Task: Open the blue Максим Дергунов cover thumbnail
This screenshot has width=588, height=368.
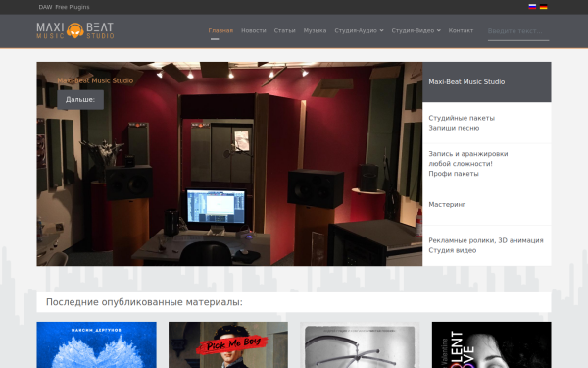Action: click(96, 344)
